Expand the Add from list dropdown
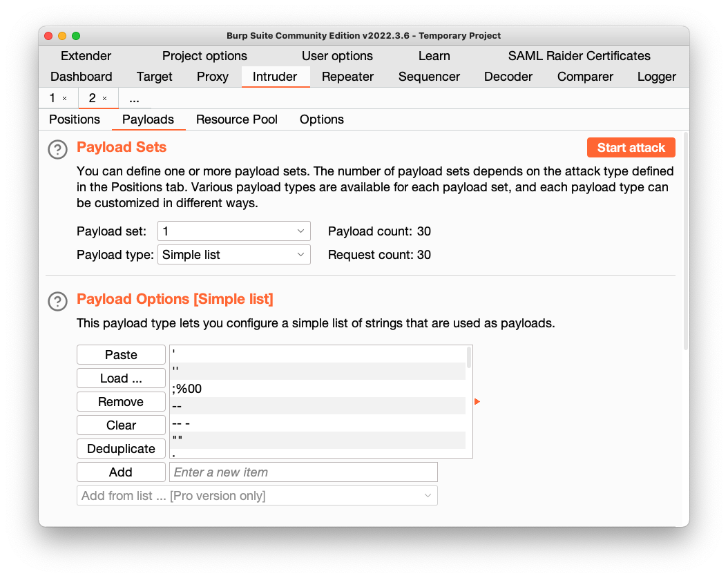This screenshot has height=578, width=728. tap(257, 496)
